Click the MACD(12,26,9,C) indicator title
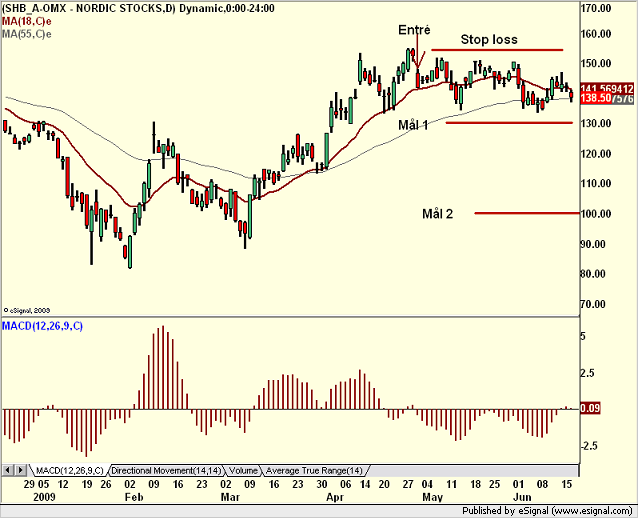This screenshot has width=638, height=518. (x=42, y=326)
